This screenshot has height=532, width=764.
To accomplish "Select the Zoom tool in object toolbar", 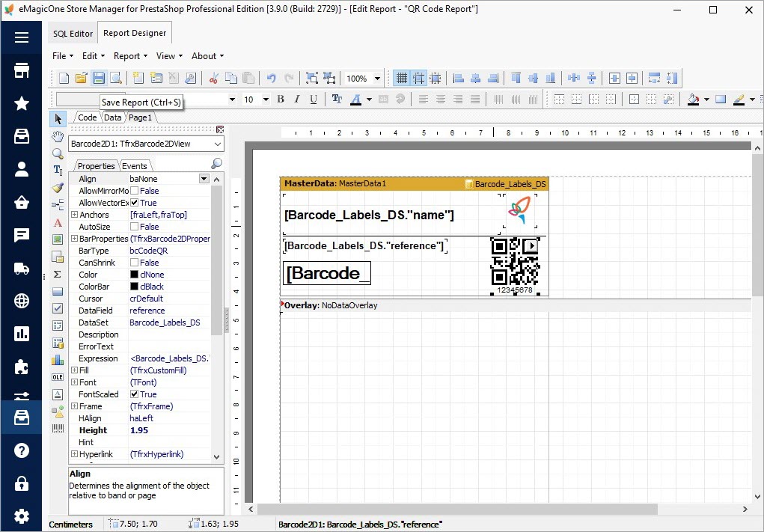I will click(58, 154).
